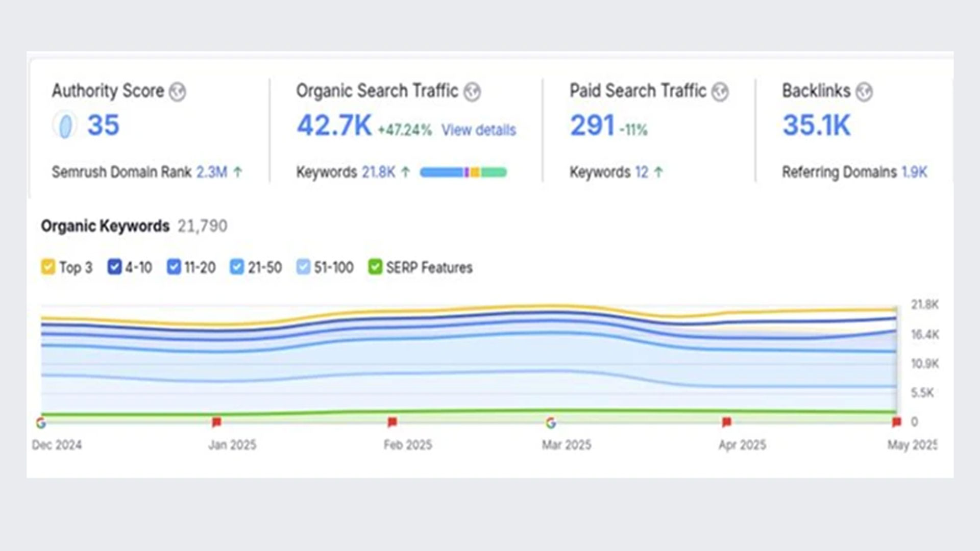The width and height of the screenshot is (980, 551).
Task: Open the 1.9K Referring Domains link
Action: click(914, 172)
